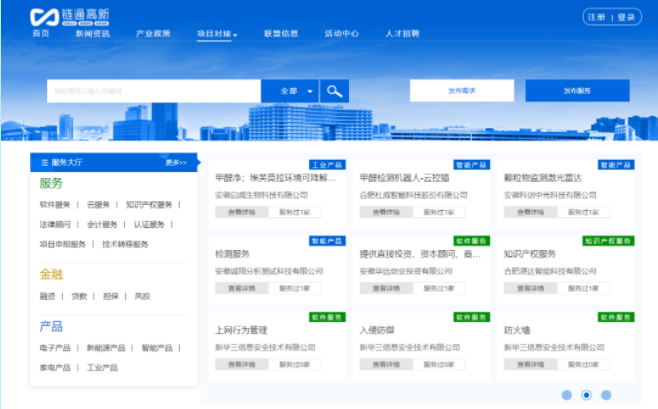Open the 法律顾问 category link
This screenshot has height=409, width=658.
[x=55, y=224]
